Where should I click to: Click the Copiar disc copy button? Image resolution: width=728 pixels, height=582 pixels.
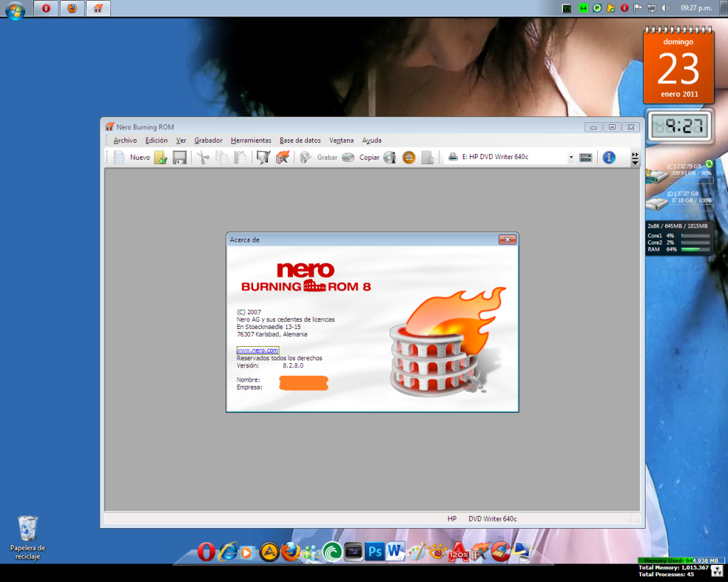point(360,157)
